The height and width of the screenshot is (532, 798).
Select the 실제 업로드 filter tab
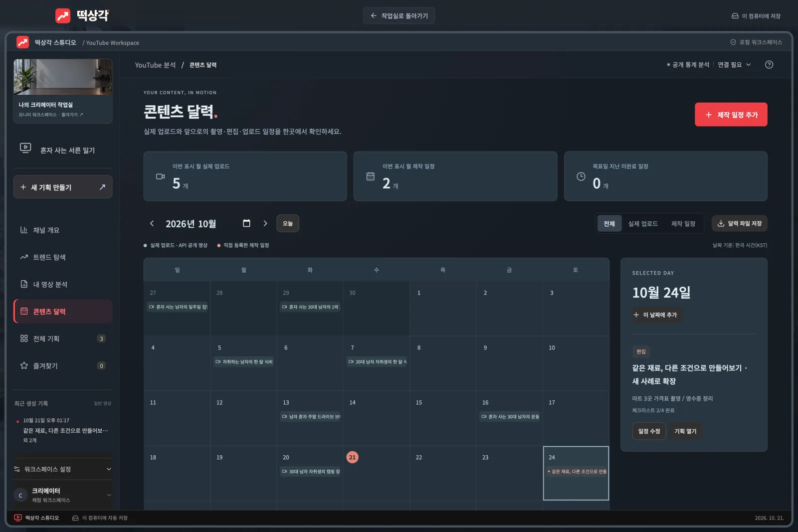(x=643, y=223)
